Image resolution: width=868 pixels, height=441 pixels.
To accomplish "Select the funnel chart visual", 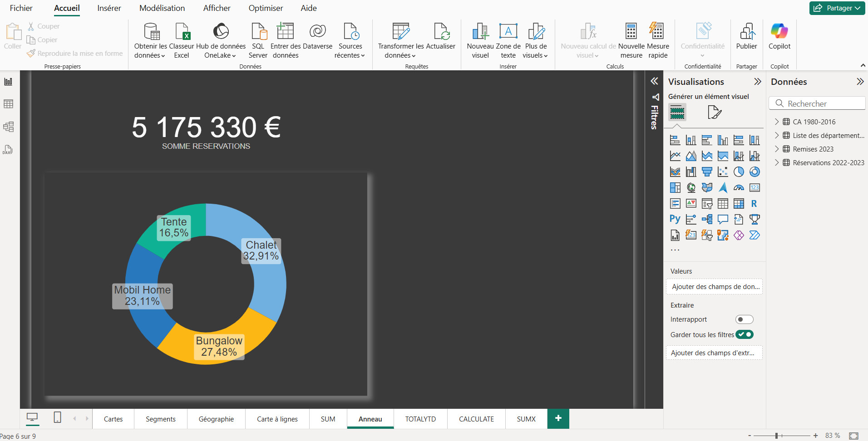I will pos(707,172).
